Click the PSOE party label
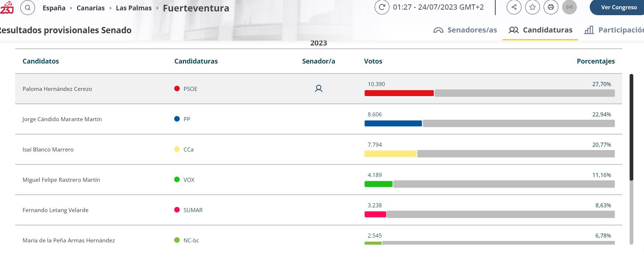 pos(190,89)
